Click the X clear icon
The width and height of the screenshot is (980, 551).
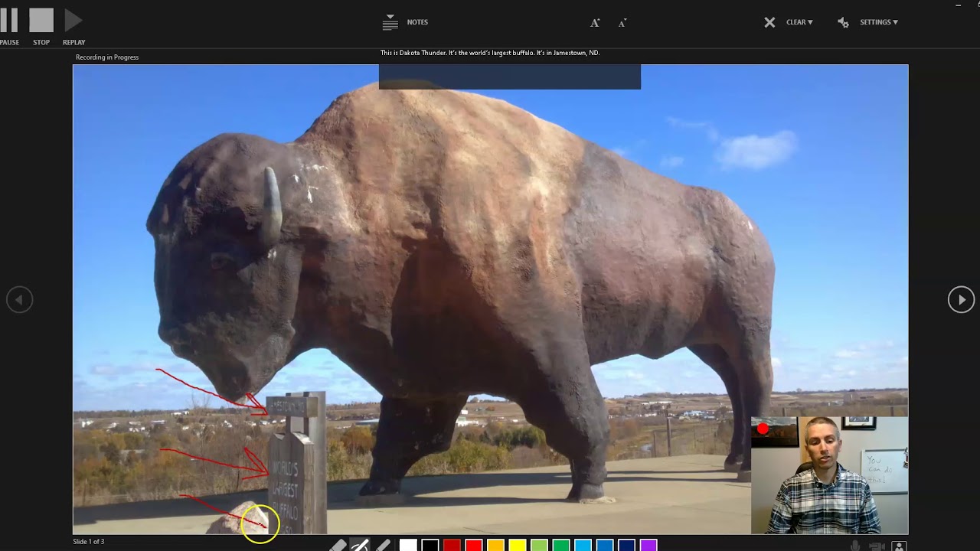[769, 22]
